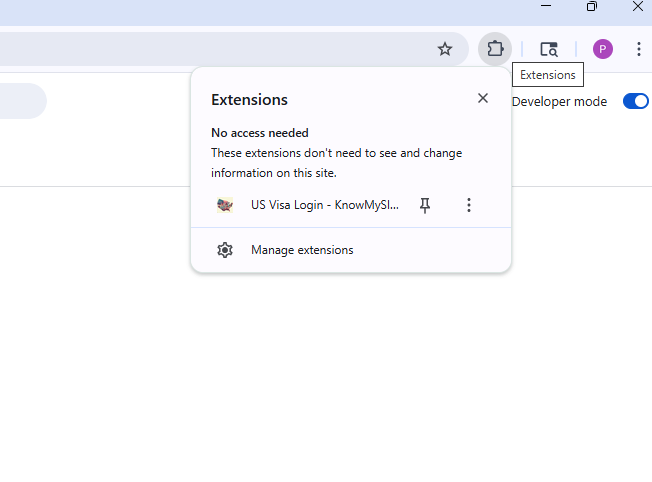Select the US Visa Login - KnowMySl... entry
This screenshot has height=482, width=652.
point(325,205)
